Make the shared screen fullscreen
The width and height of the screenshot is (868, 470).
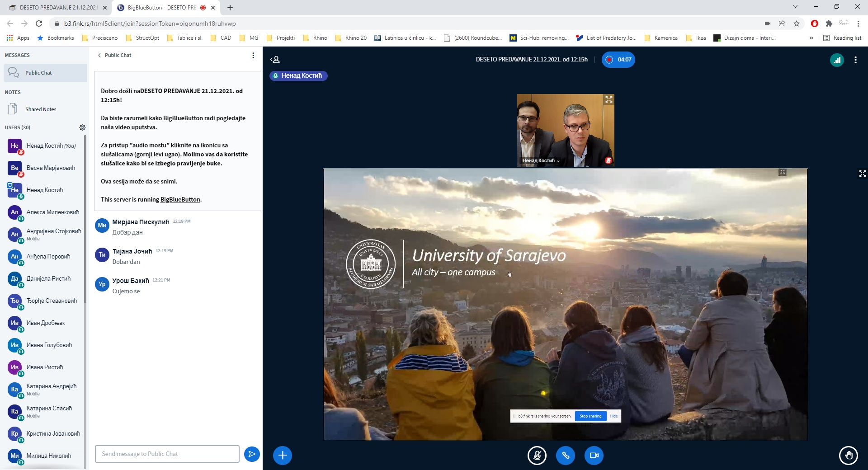click(862, 174)
